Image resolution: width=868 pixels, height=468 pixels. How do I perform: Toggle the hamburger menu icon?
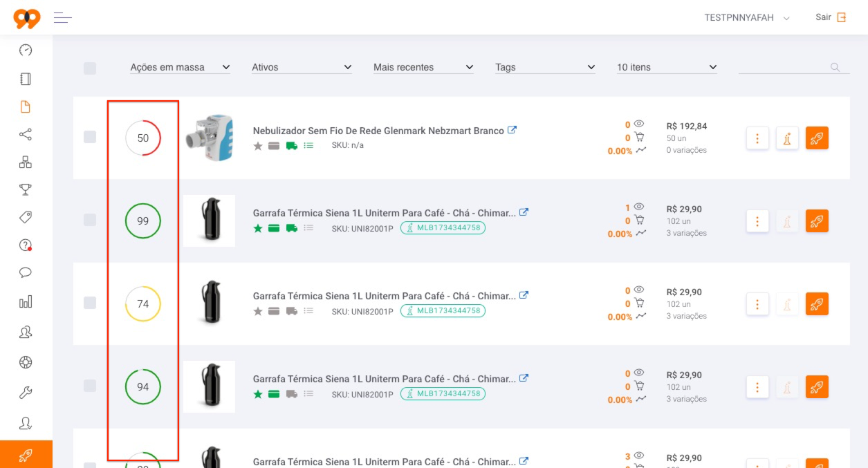point(63,17)
